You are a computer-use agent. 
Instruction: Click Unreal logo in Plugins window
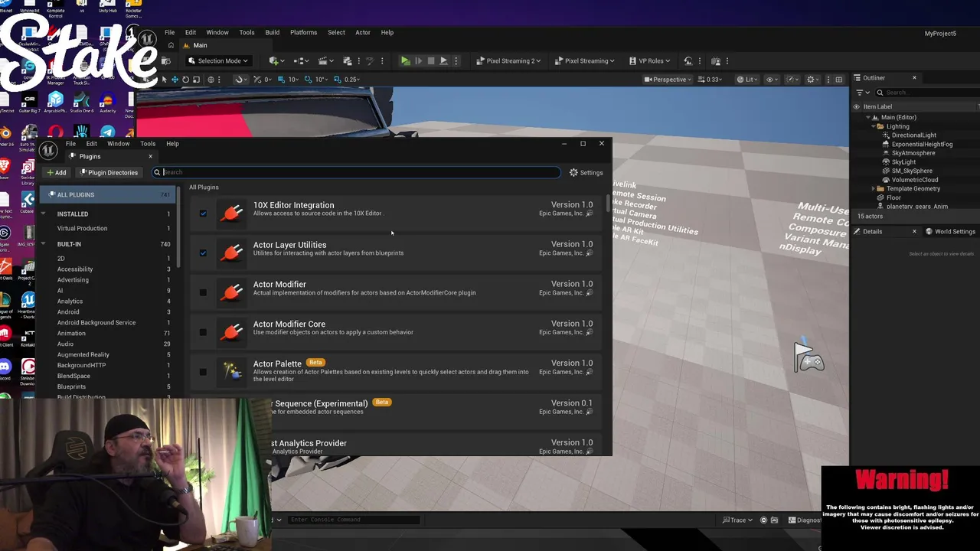tap(48, 150)
